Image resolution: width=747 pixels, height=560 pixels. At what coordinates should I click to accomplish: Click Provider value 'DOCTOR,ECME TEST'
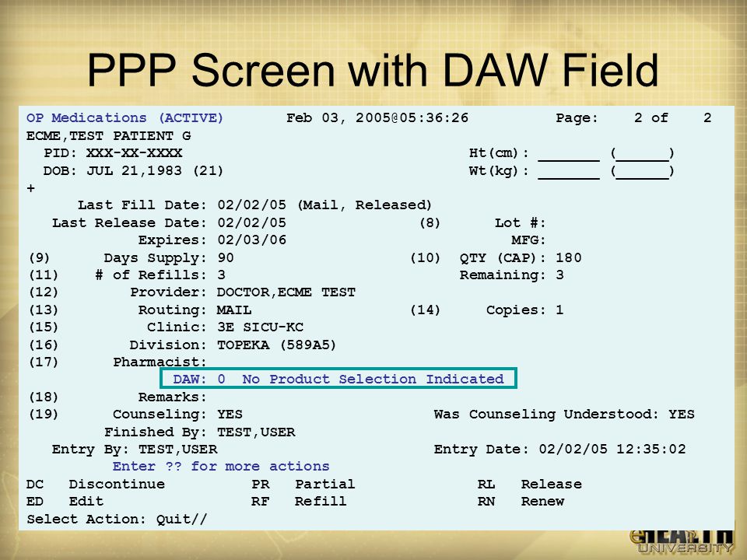[x=286, y=292]
